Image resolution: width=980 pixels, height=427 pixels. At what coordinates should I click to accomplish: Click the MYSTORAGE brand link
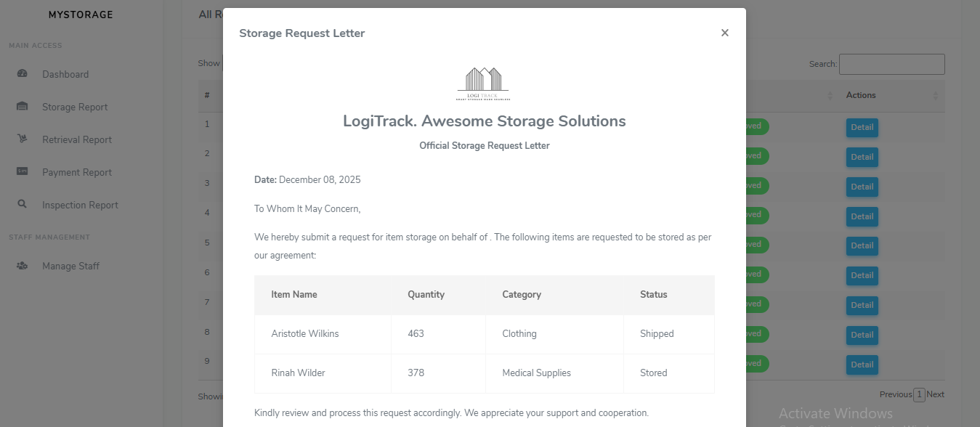click(x=81, y=15)
